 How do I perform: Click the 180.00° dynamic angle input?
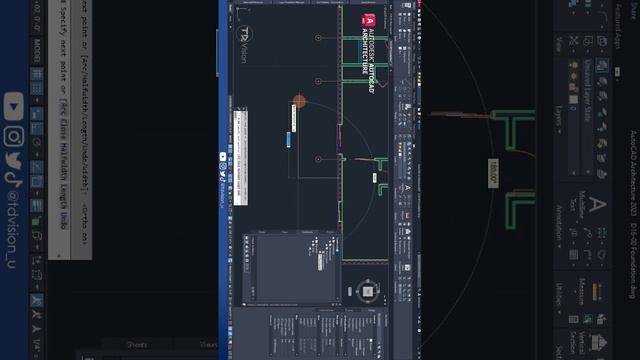(493, 173)
